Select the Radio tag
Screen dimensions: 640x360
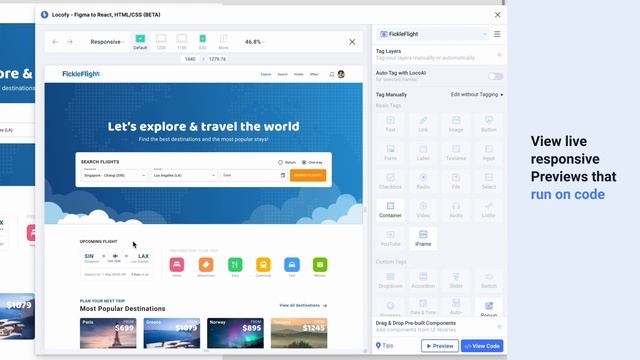click(423, 181)
